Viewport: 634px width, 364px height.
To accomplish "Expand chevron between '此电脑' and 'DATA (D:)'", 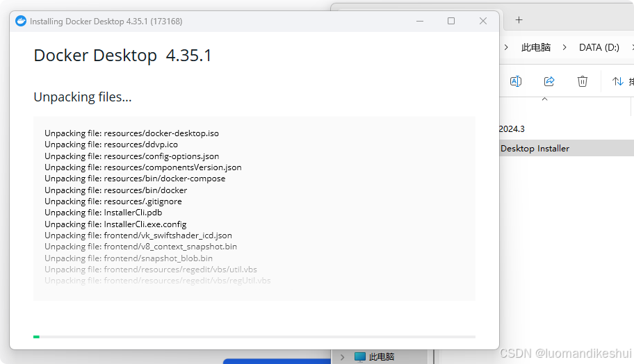I will [x=564, y=48].
